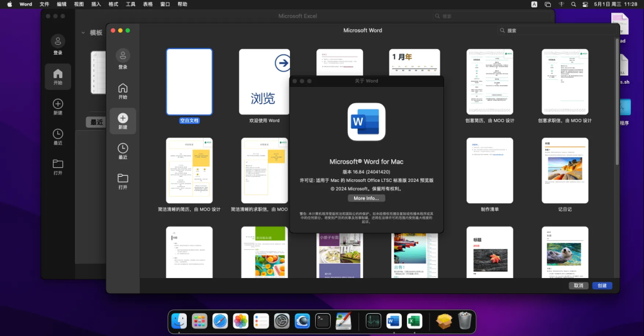Viewport: 644px width, 336px height.
Task: Click the Excel icon in the Dock
Action: [414, 321]
